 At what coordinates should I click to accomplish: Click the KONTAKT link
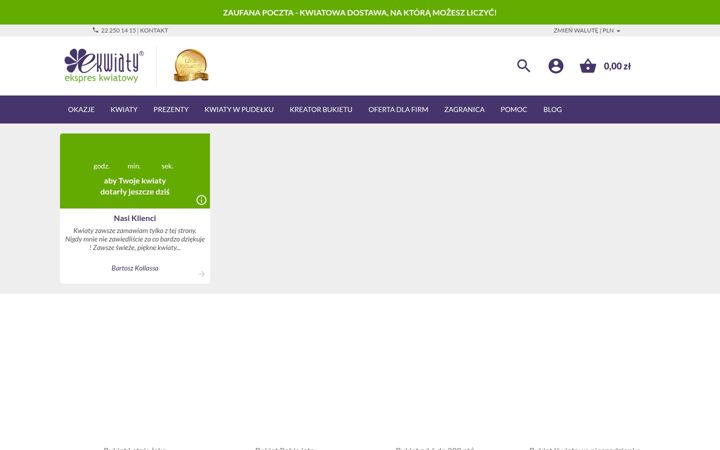[154, 30]
